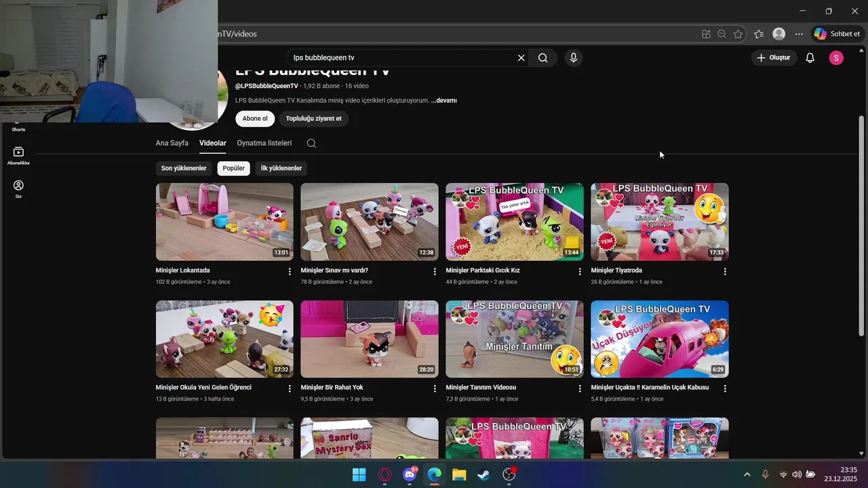Click the zoom icon in address bar

(x=722, y=34)
